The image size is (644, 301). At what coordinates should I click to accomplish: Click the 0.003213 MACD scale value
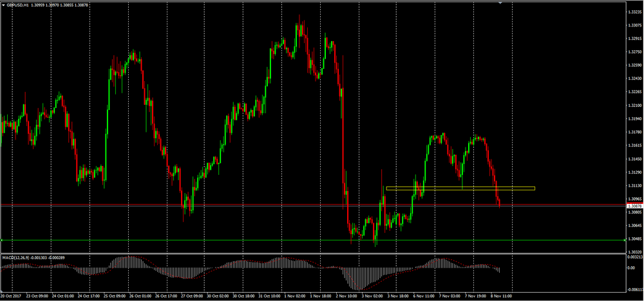pos(634,257)
